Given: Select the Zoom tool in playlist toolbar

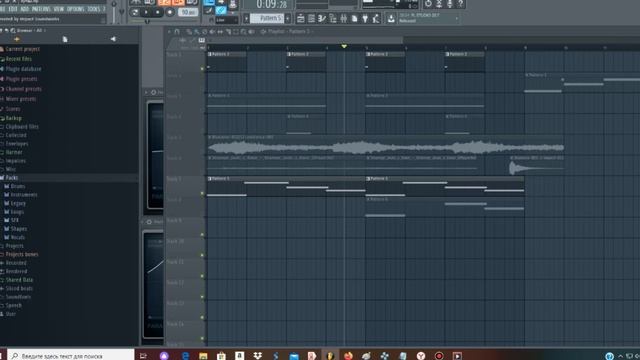Looking at the screenshot, I should coord(244,31).
